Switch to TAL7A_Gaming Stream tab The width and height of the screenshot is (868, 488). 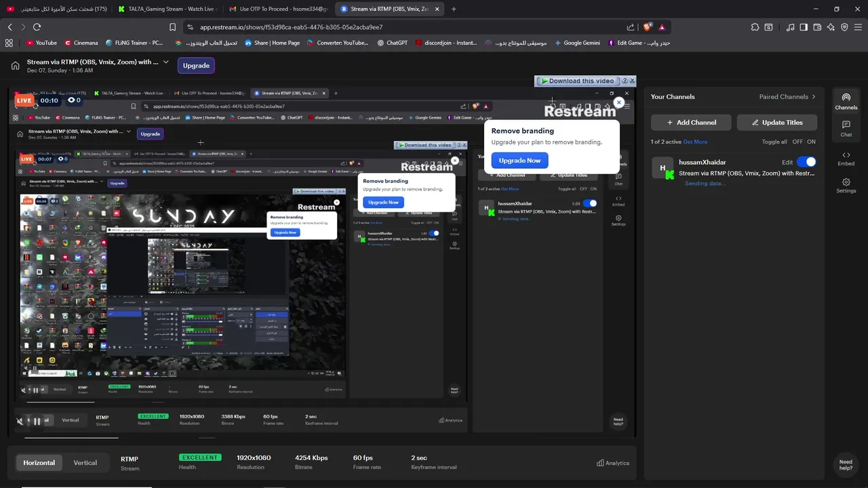(166, 9)
